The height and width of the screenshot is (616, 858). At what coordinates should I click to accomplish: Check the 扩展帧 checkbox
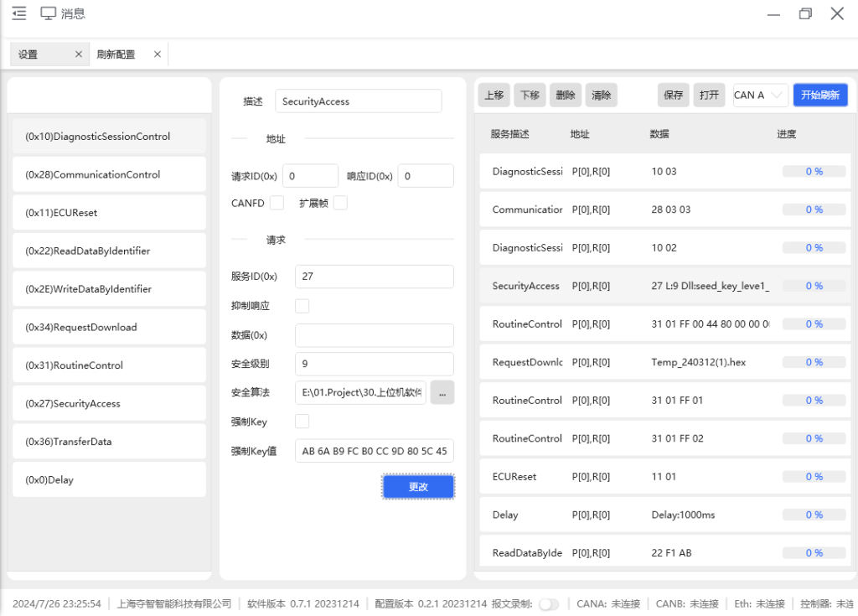(x=340, y=203)
